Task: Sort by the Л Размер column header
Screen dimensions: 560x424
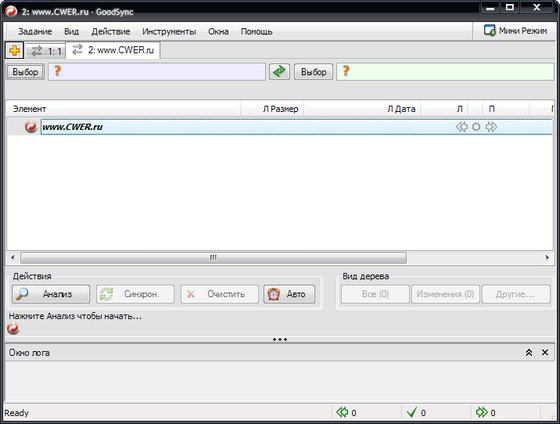Action: click(x=272, y=109)
